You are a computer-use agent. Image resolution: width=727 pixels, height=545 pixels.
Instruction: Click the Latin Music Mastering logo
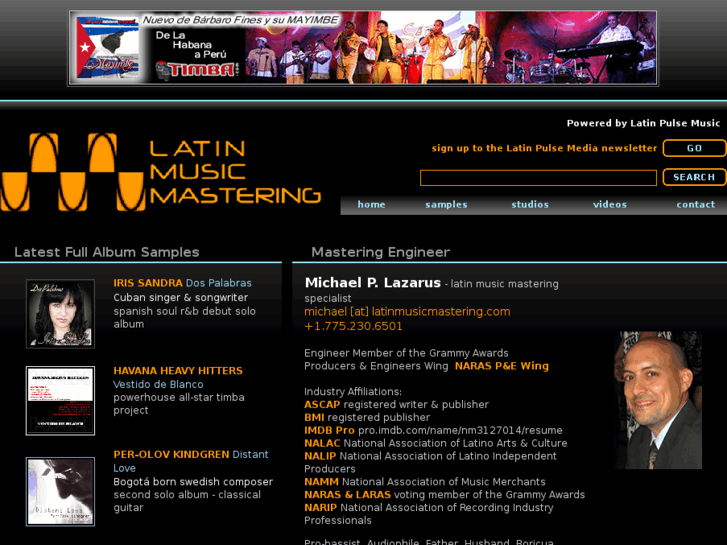pyautogui.click(x=160, y=173)
